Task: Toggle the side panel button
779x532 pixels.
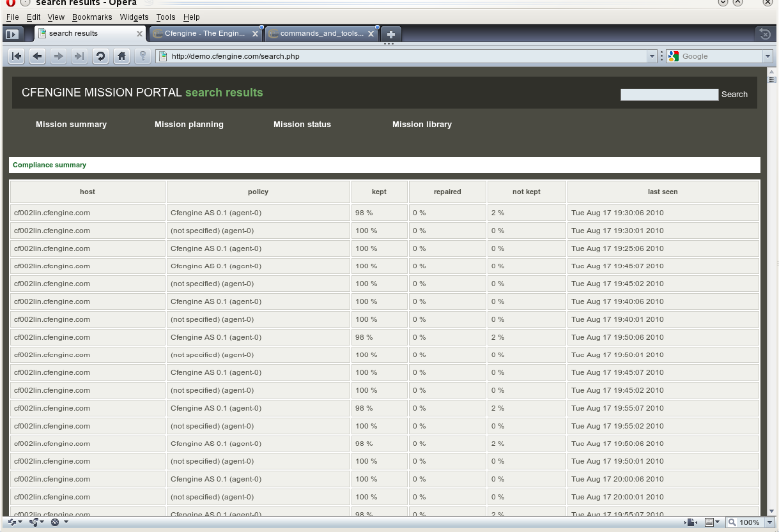Action: (12, 34)
